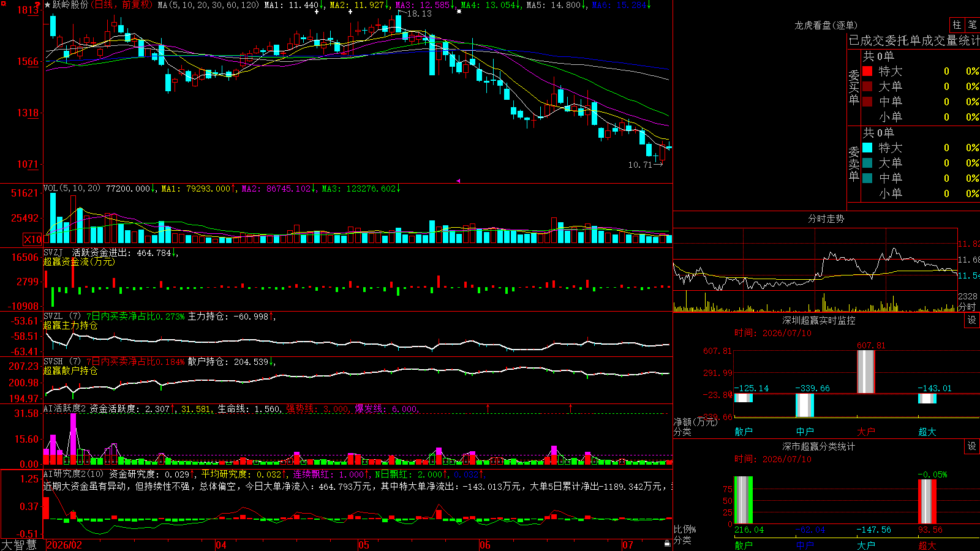
Task: Click the -125.14 散户 bar in 深圳超赢实时监控
Action: [743, 397]
